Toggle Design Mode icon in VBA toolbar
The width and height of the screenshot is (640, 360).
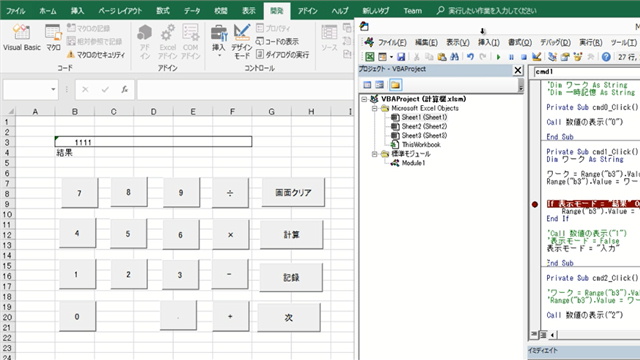[537, 57]
